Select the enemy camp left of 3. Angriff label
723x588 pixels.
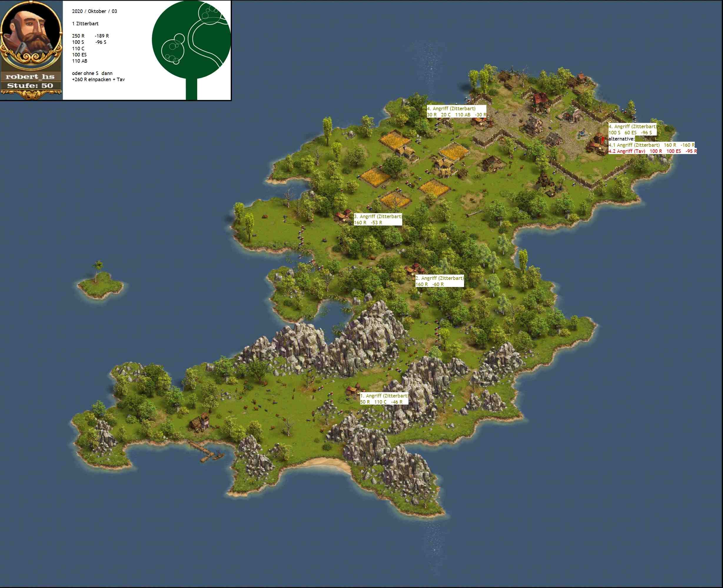click(343, 215)
